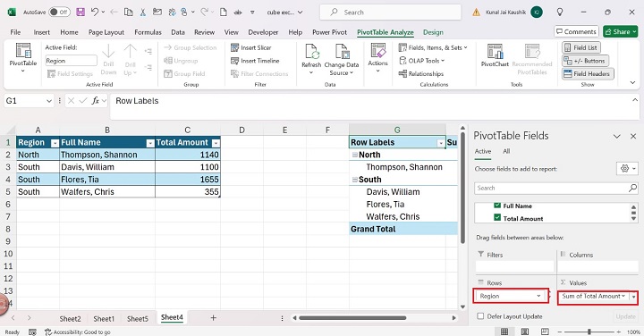The width and height of the screenshot is (644, 336).
Task: Collapse the South group in pivot
Action: 355,180
